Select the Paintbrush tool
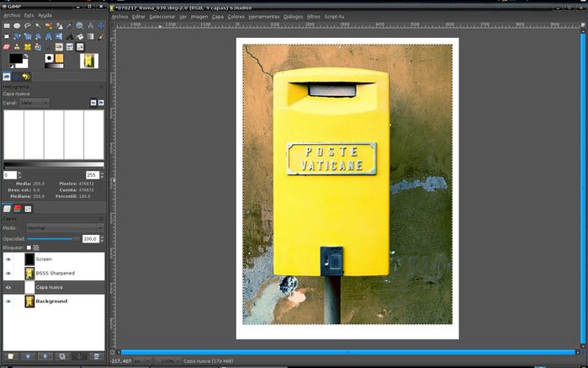The image size is (588, 368). coord(101,36)
